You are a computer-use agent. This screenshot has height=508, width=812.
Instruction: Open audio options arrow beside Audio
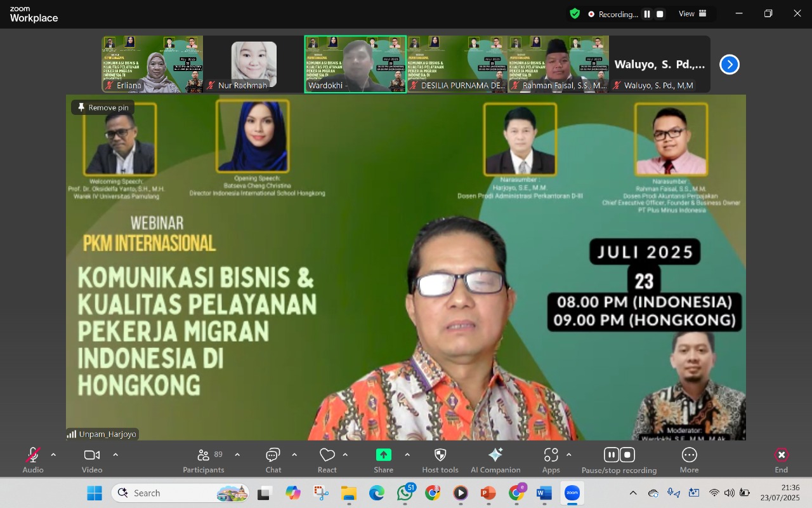pos(53,455)
